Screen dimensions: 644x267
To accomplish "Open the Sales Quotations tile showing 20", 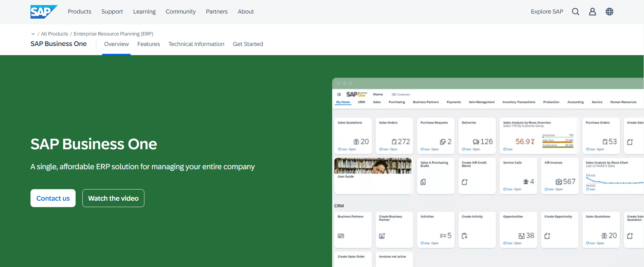I will (353, 136).
